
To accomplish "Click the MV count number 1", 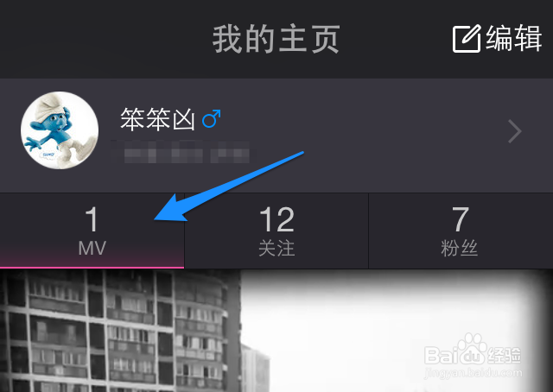I will [x=92, y=219].
